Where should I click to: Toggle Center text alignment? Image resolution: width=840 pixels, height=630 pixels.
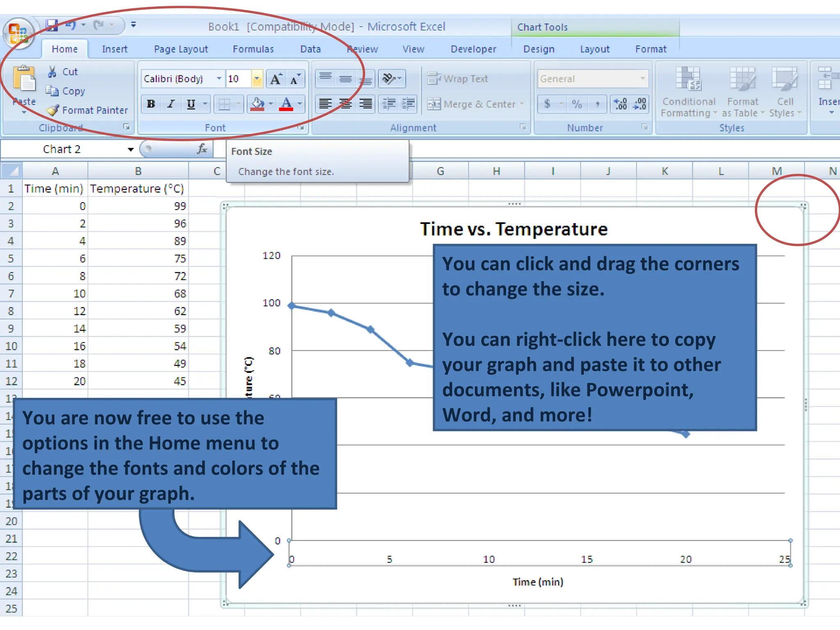point(345,104)
